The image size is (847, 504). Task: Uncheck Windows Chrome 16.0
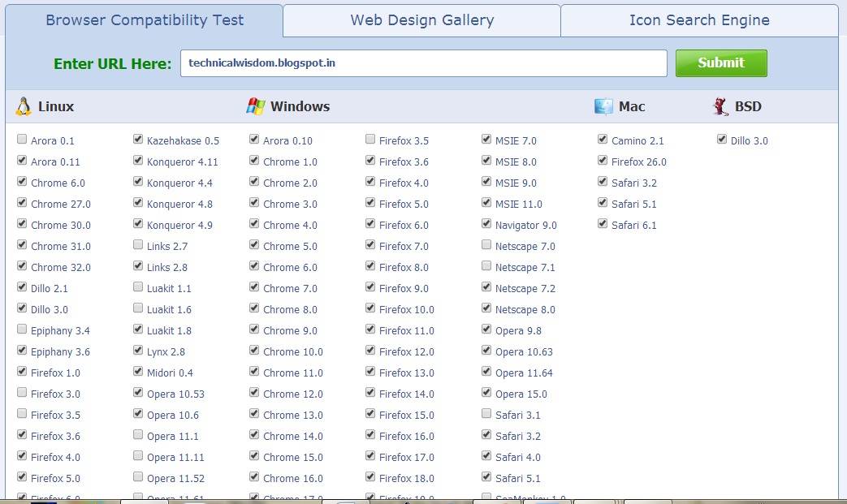pyautogui.click(x=254, y=476)
